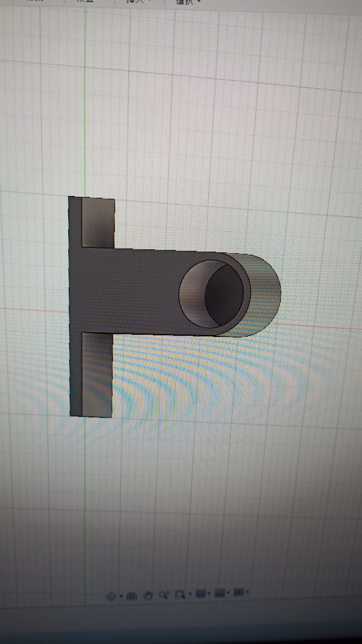Open the Orbit type dropdown arrow
The image size is (362, 644).
click(x=121, y=596)
